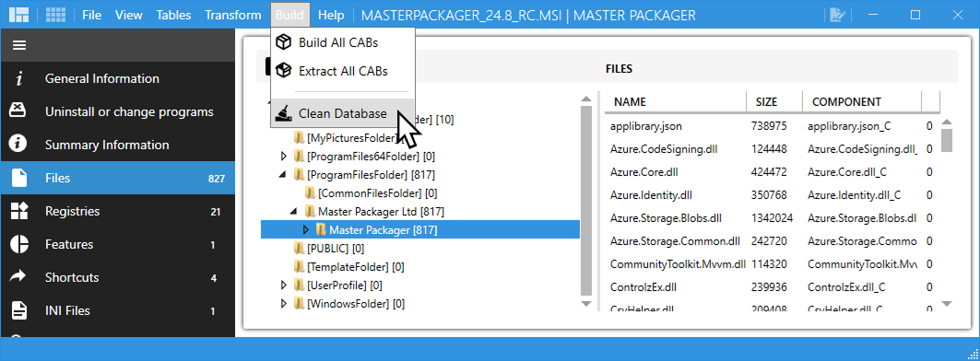Click the INI Files document icon

tap(19, 310)
